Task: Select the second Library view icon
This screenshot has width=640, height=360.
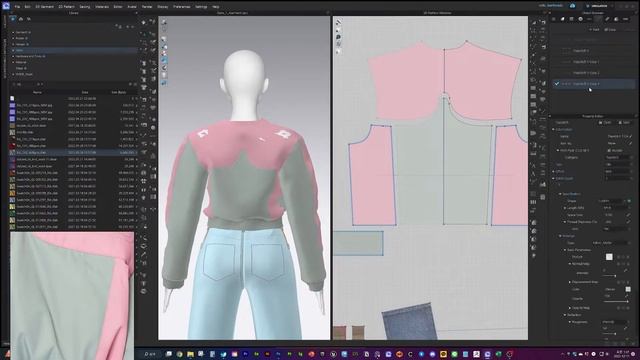Action: pyautogui.click(x=21, y=19)
